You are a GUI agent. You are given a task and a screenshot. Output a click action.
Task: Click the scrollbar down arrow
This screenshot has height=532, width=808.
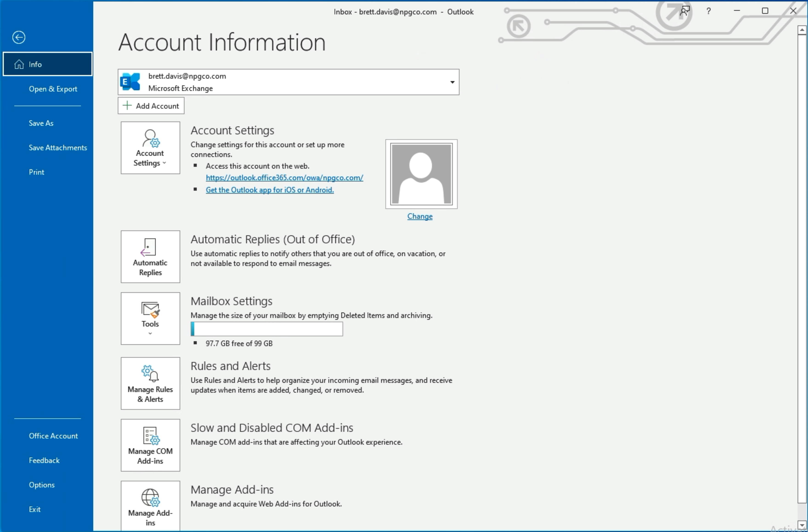[x=802, y=525]
